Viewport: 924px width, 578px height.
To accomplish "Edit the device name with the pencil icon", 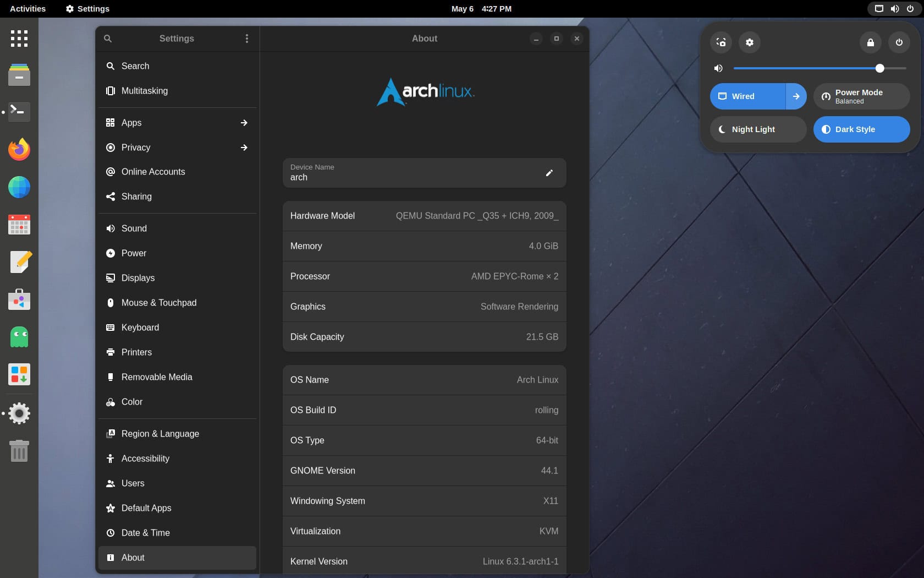I will pos(549,173).
